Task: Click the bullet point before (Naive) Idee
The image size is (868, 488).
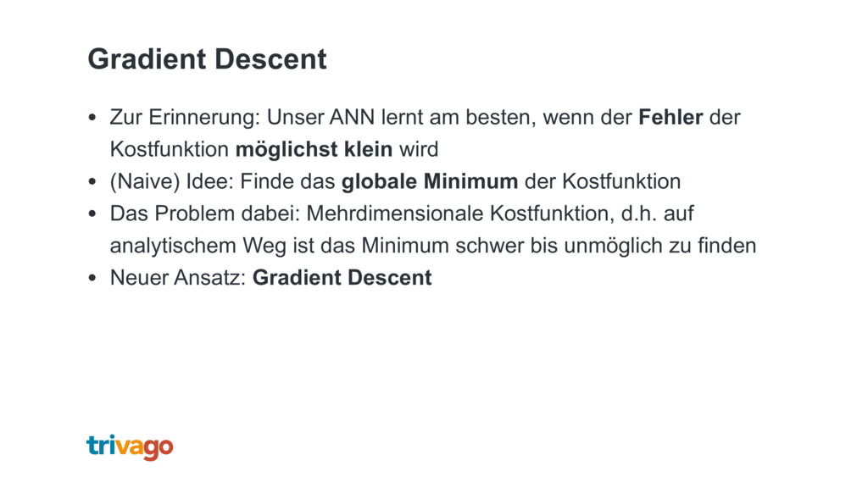Action: pyautogui.click(x=92, y=182)
